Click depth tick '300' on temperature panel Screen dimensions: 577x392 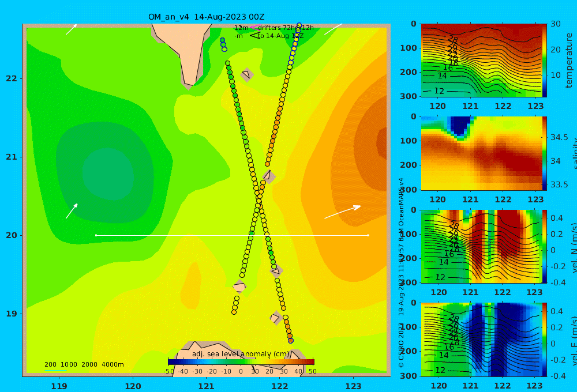pos(409,96)
